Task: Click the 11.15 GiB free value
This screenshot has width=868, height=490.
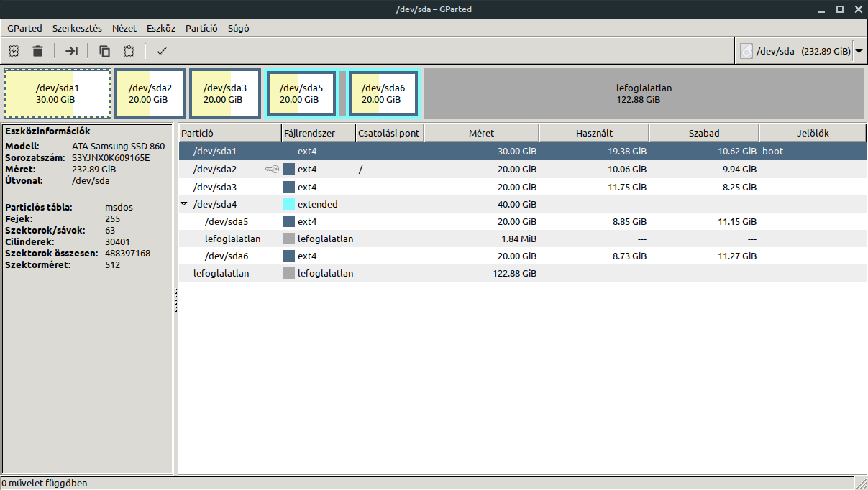Action: pyautogui.click(x=737, y=221)
